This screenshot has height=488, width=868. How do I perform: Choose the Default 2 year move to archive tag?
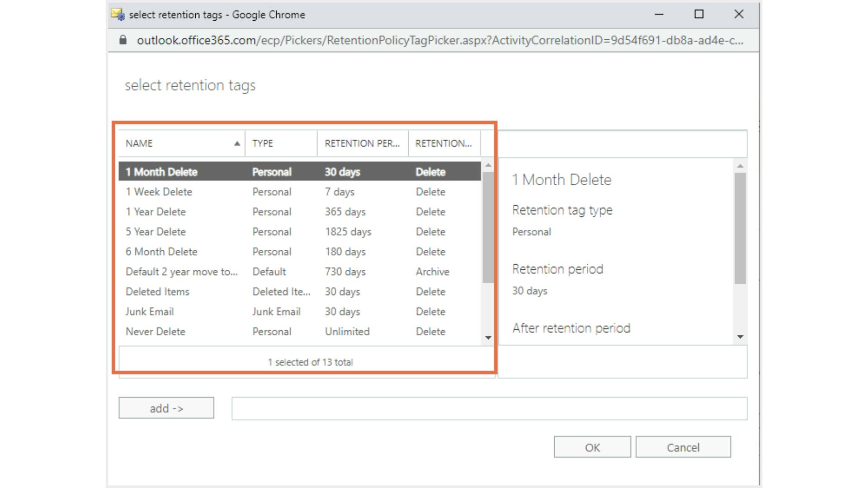coord(181,272)
